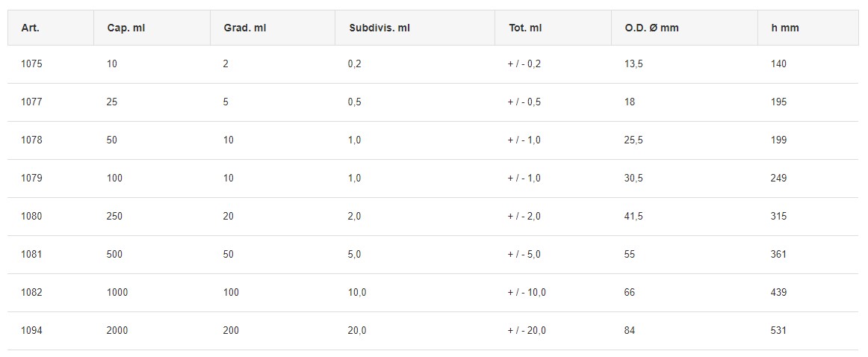Click article number 1079
Screen dimensions: 868x357
pyautogui.click(x=31, y=178)
